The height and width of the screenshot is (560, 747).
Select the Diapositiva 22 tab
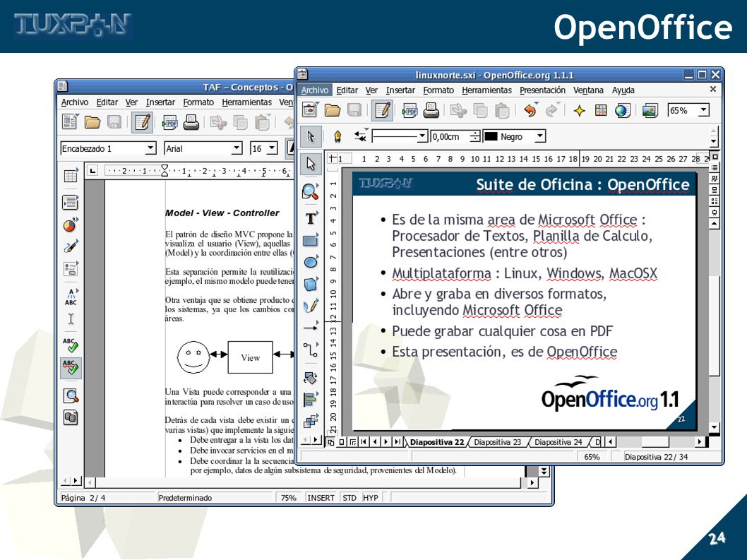pyautogui.click(x=437, y=442)
